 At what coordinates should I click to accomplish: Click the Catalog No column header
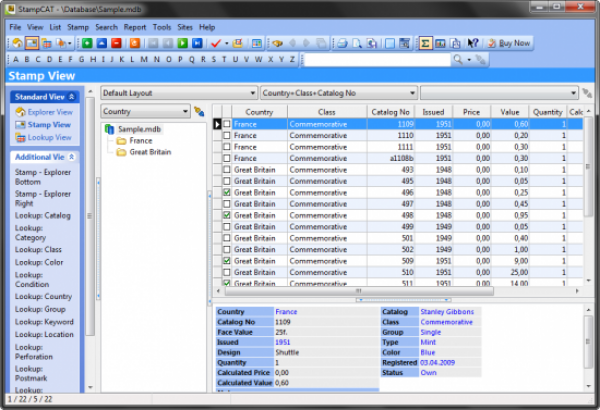pos(391,112)
